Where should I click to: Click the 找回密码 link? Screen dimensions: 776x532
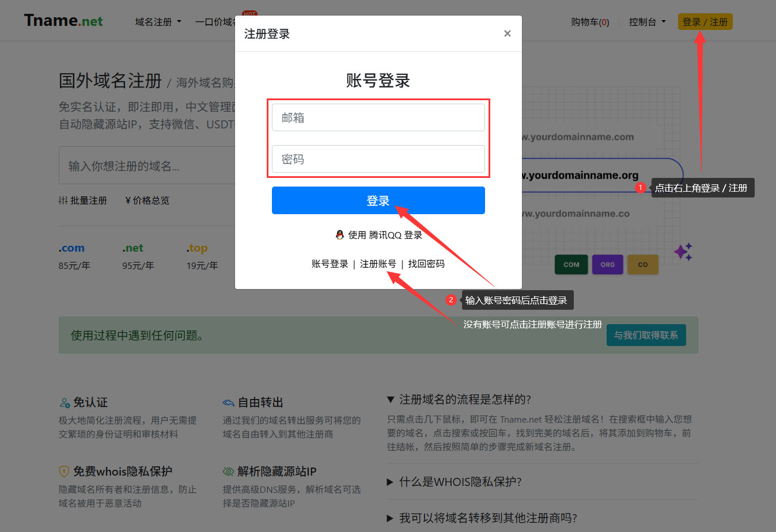pos(426,264)
